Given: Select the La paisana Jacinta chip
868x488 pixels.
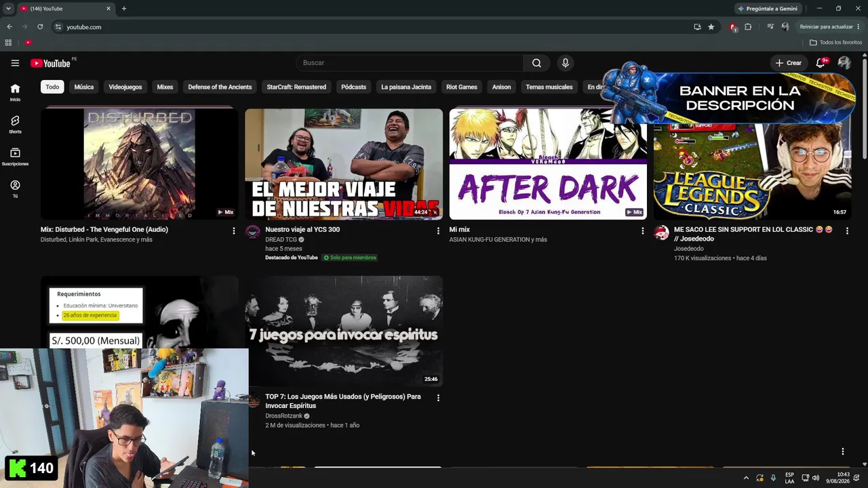Looking at the screenshot, I should coord(406,87).
